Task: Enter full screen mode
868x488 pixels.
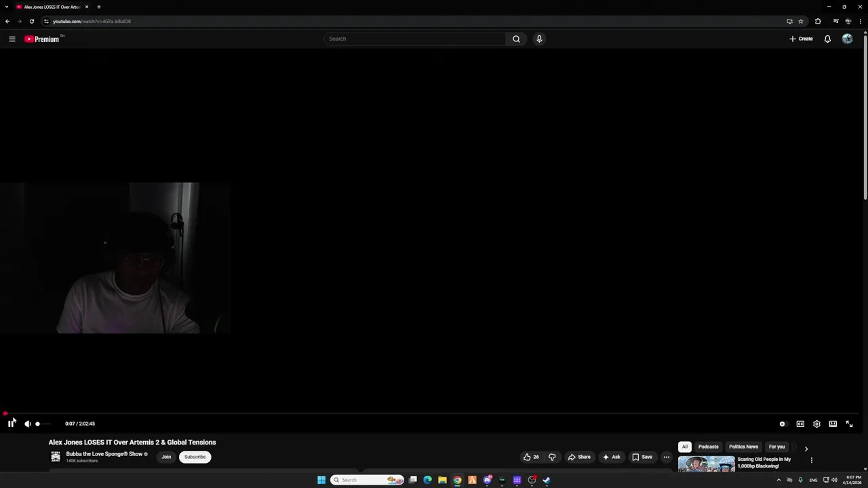Action: click(x=849, y=424)
